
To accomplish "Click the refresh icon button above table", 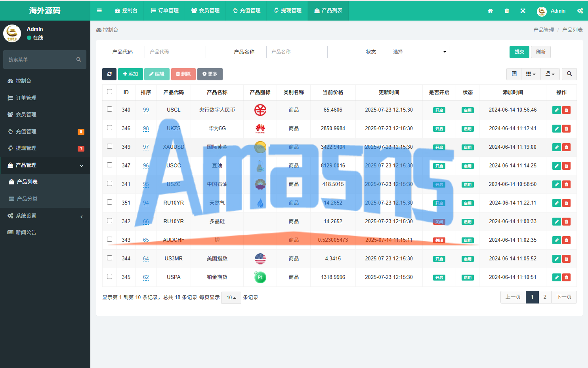I will (x=109, y=74).
